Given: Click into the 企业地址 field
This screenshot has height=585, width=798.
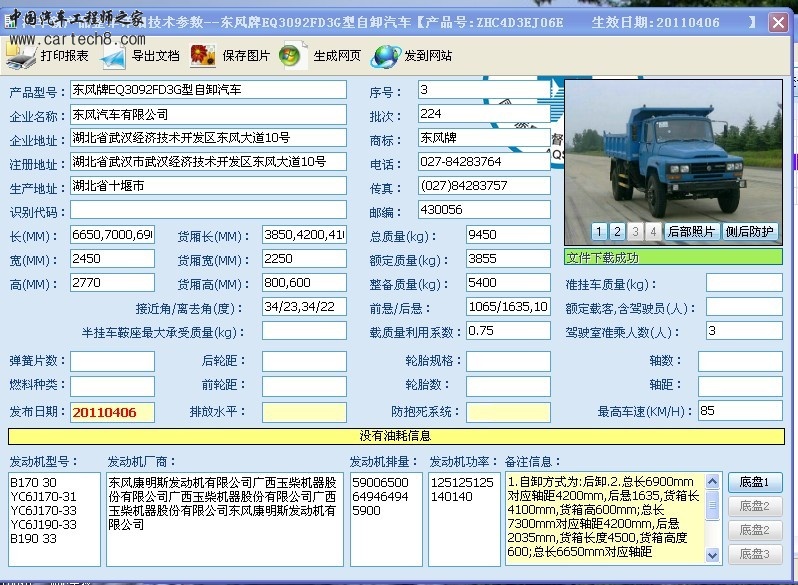Looking at the screenshot, I should (208, 138).
